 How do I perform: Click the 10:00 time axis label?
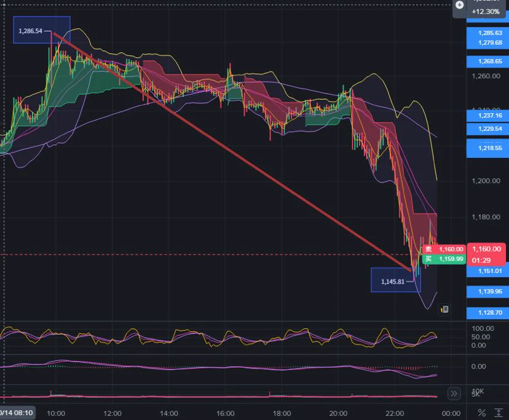(x=56, y=413)
